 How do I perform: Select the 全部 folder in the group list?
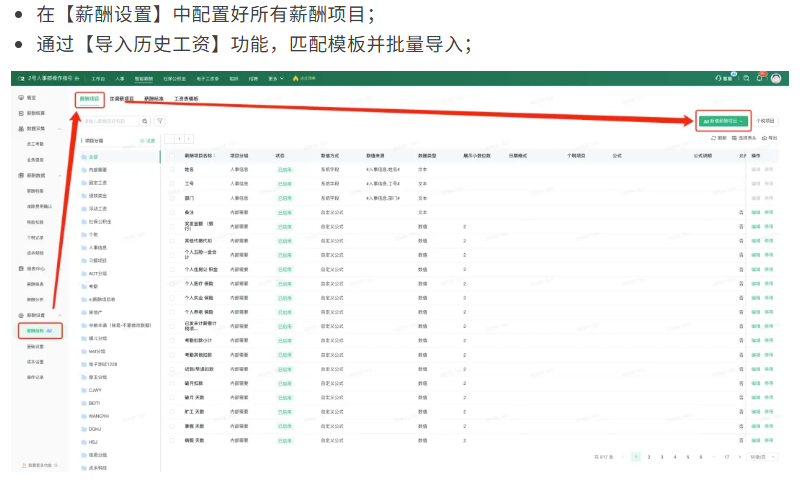[93, 157]
